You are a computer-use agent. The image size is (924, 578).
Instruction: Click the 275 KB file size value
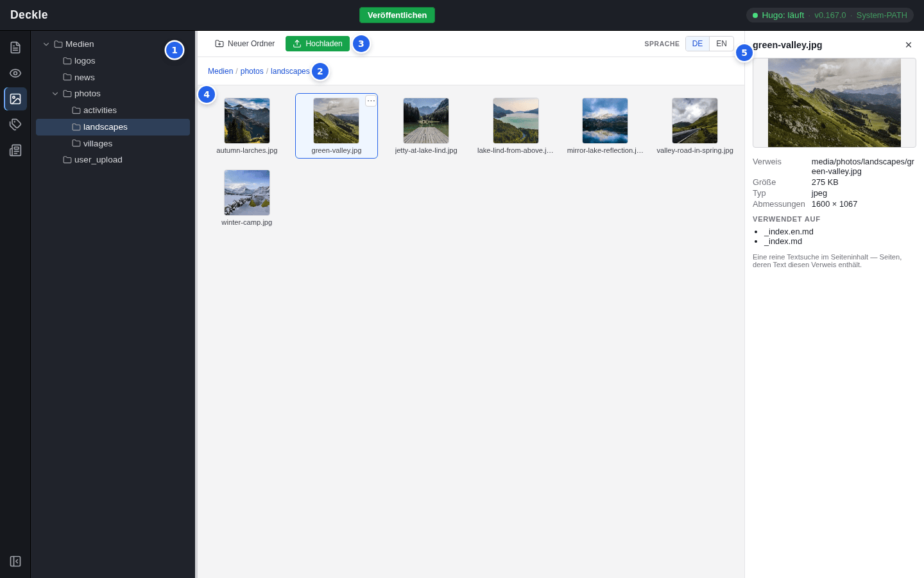click(825, 182)
